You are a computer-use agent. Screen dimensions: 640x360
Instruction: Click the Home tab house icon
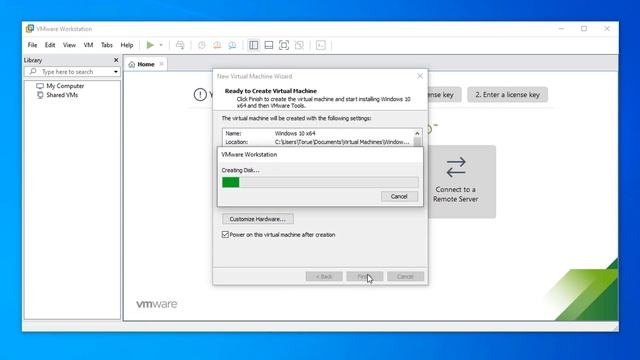(131, 64)
